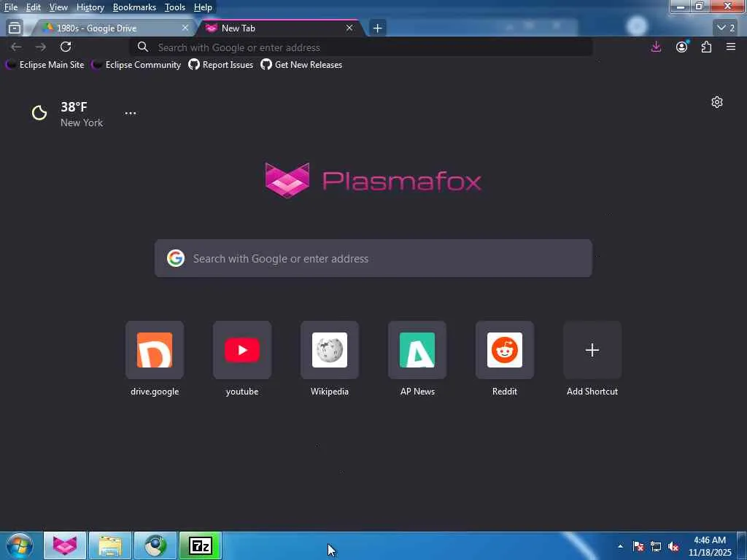Click the muted volume tray icon
Image resolution: width=747 pixels, height=560 pixels.
pos(673,546)
